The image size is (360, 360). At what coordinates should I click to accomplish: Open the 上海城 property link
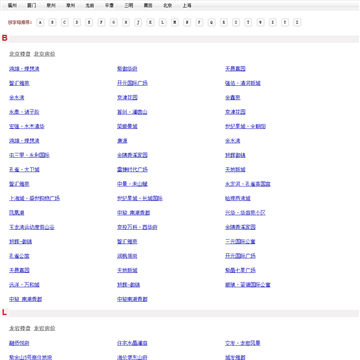(x=34, y=198)
